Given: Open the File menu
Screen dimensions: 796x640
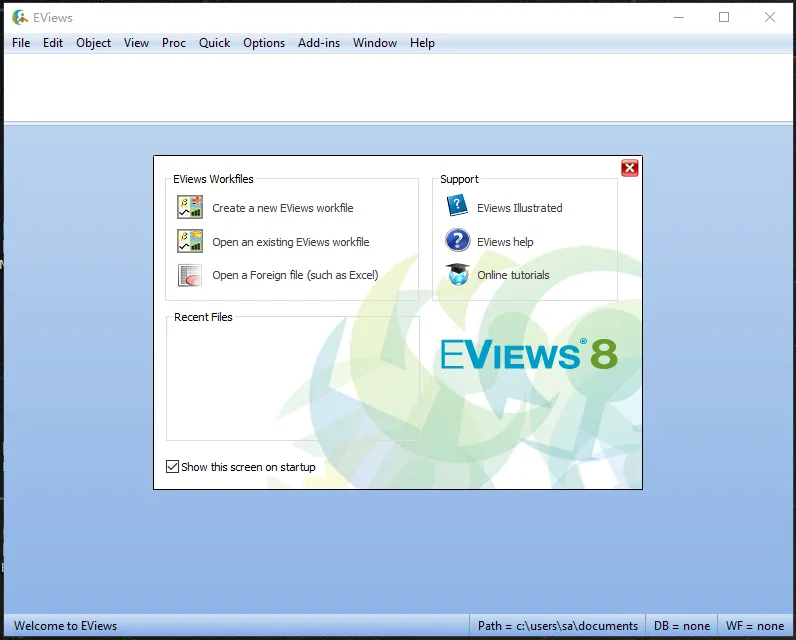Looking at the screenshot, I should 21,43.
